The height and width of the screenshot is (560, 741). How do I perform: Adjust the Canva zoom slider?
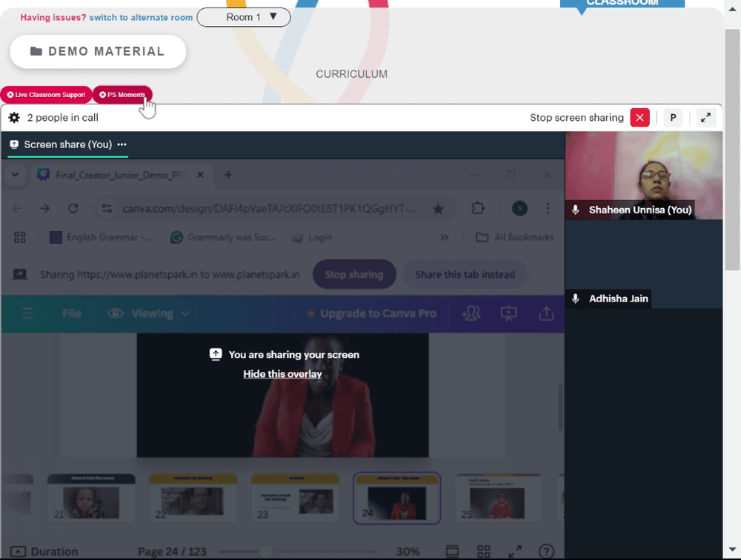[266, 551]
